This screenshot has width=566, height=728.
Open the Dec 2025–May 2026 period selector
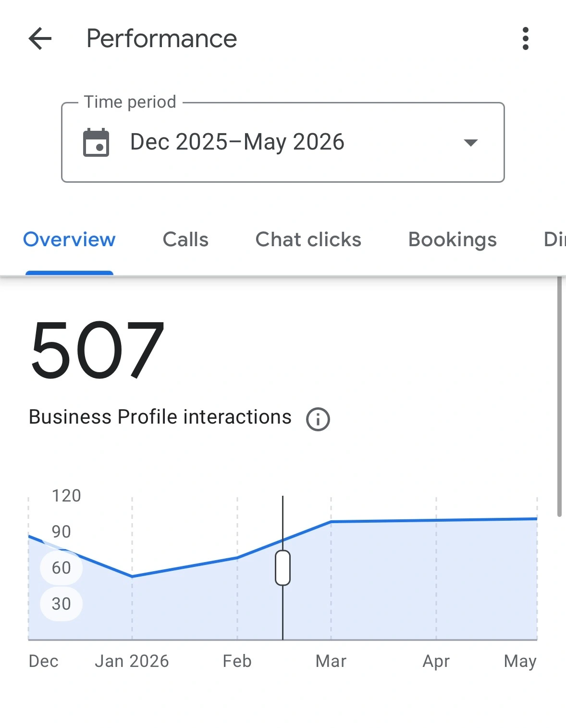pos(283,142)
